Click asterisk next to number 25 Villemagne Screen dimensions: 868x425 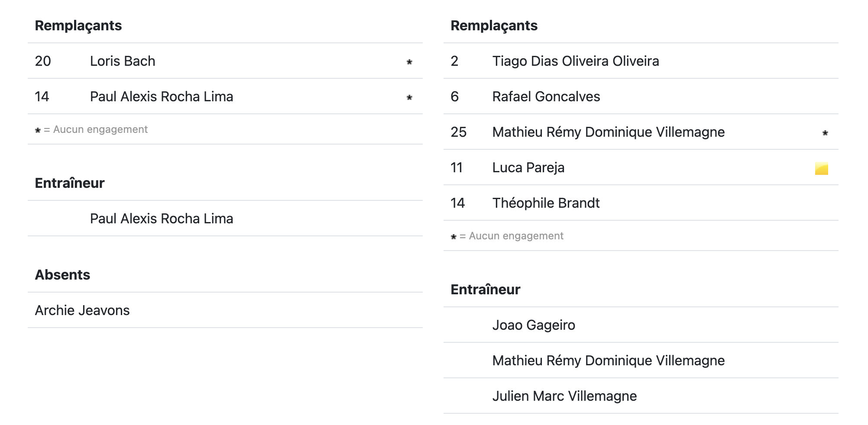(825, 133)
